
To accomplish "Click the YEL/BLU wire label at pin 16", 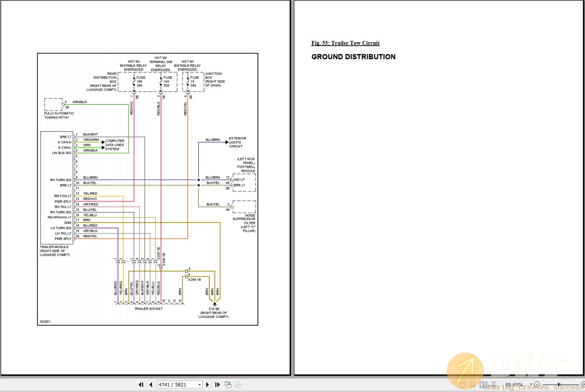I will click(90, 215).
